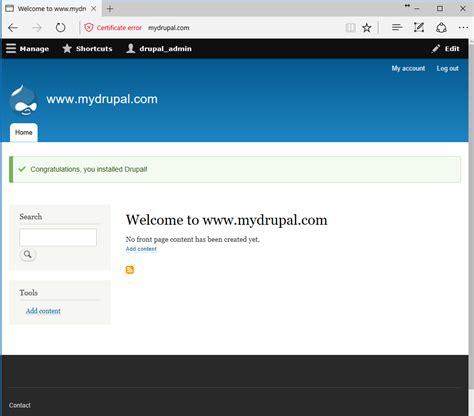Close the Welcome to www.mydrupal tab
Screen dimensions: 474x416
tap(94, 9)
